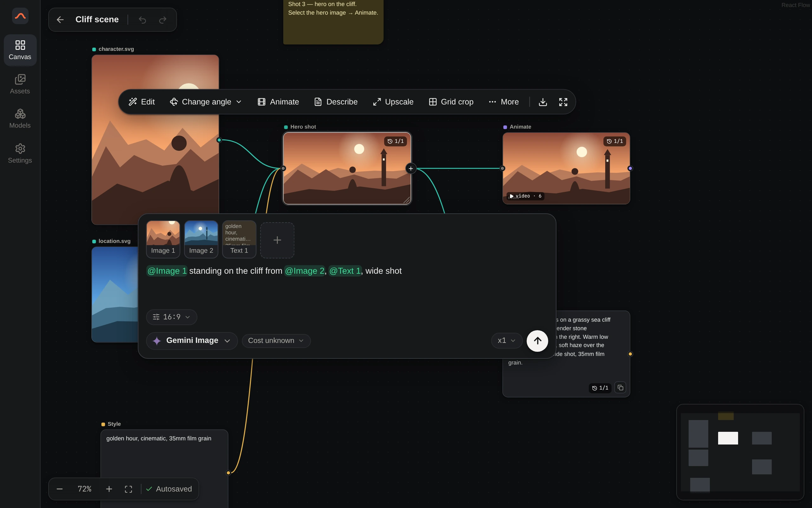Expand the Cost unknown dropdown
This screenshot has height=508, width=812.
pos(276,341)
